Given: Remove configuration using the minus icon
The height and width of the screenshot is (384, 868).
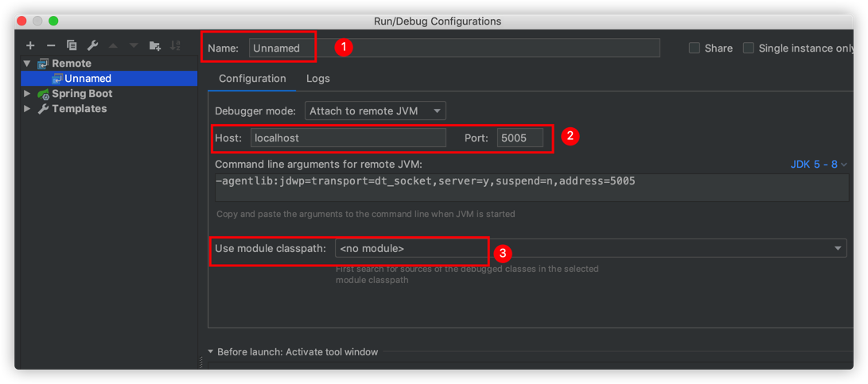Looking at the screenshot, I should 51,46.
